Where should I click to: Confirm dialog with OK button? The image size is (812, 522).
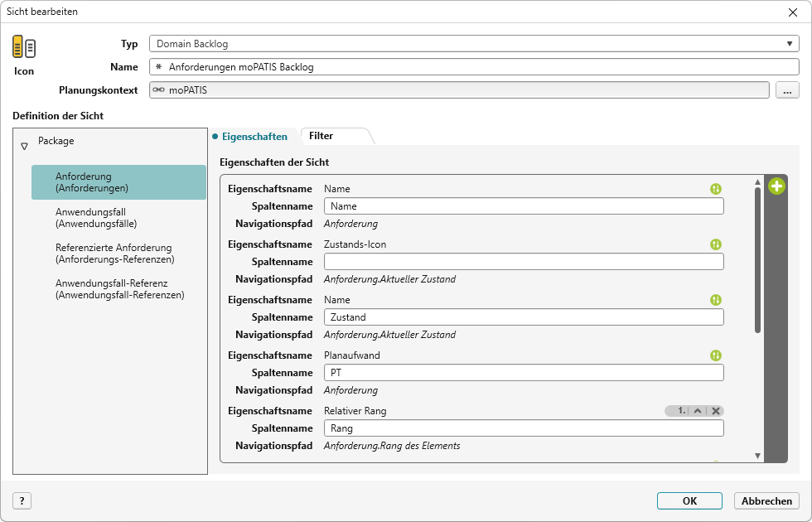click(689, 500)
